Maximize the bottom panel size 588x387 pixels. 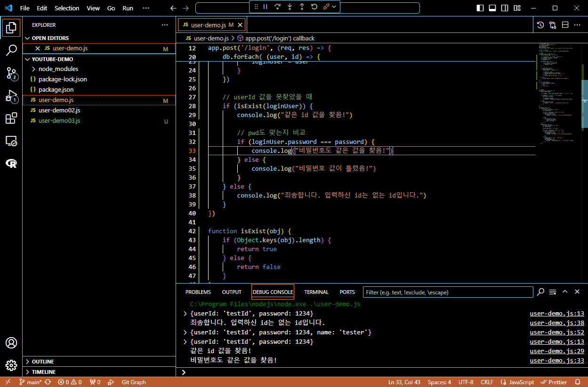tap(565, 292)
